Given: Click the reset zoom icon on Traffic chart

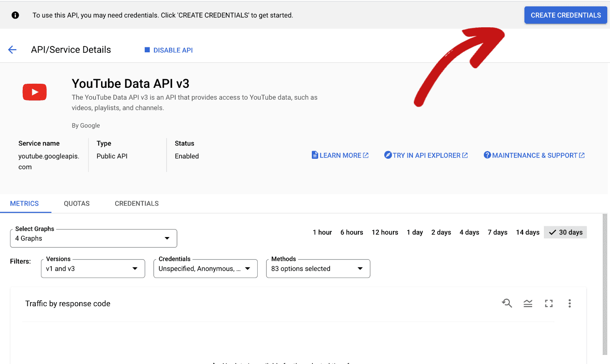Looking at the screenshot, I should tap(507, 303).
